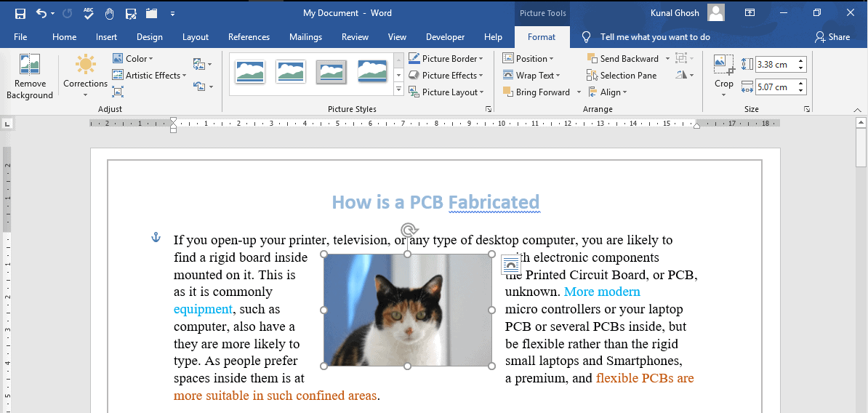Click Remove Background button
868x413 pixels.
point(29,76)
